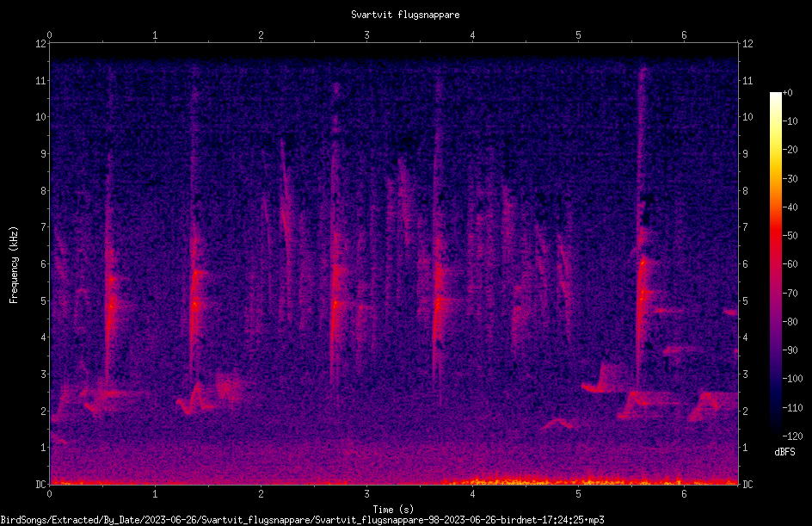Click the '-80' colorbar tick label
This screenshot has width=812, height=526.
pyautogui.click(x=790, y=322)
